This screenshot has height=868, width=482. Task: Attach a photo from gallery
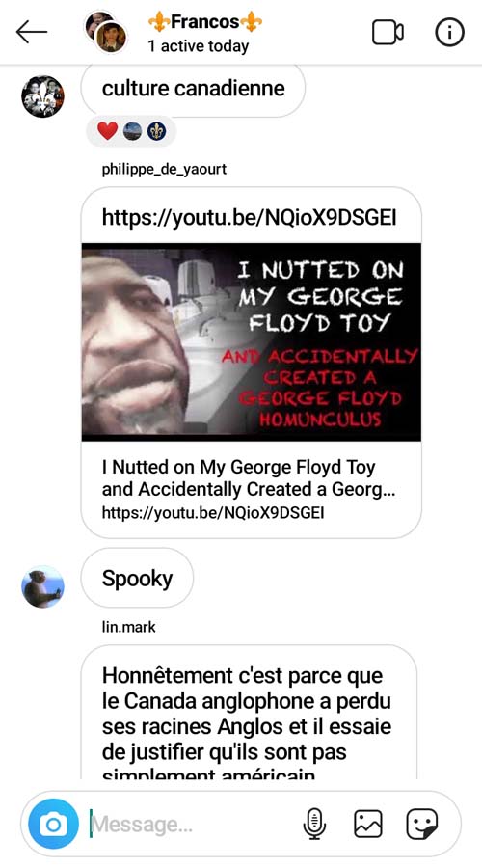368,824
